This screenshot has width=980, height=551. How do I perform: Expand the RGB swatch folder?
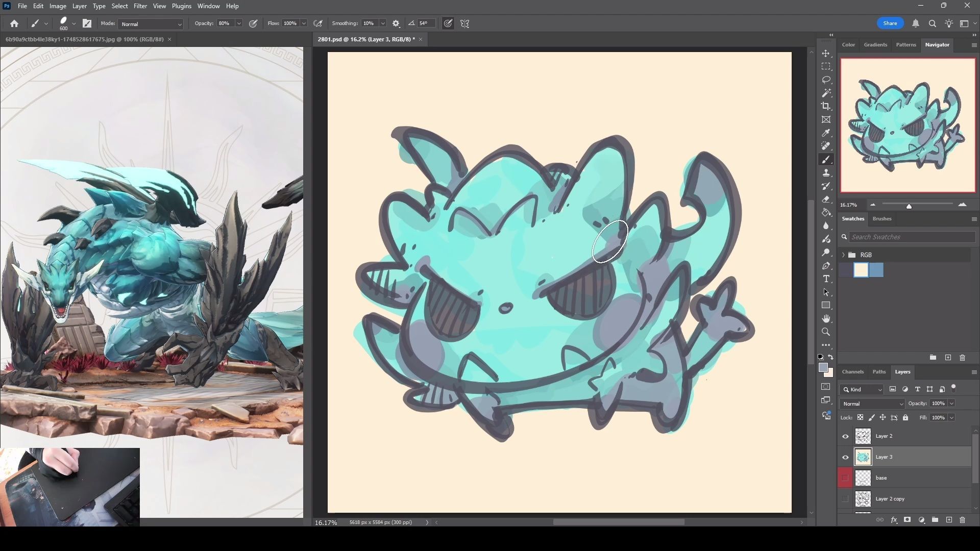click(x=843, y=255)
